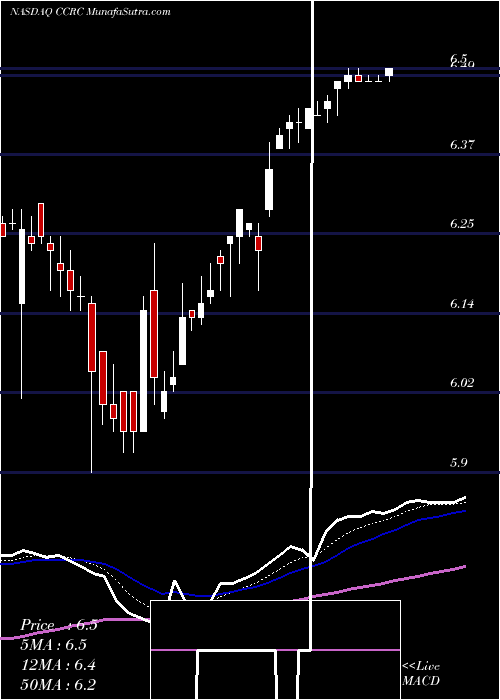Click the 6.25 price axis label
This screenshot has height=700, width=500.
pos(462,224)
